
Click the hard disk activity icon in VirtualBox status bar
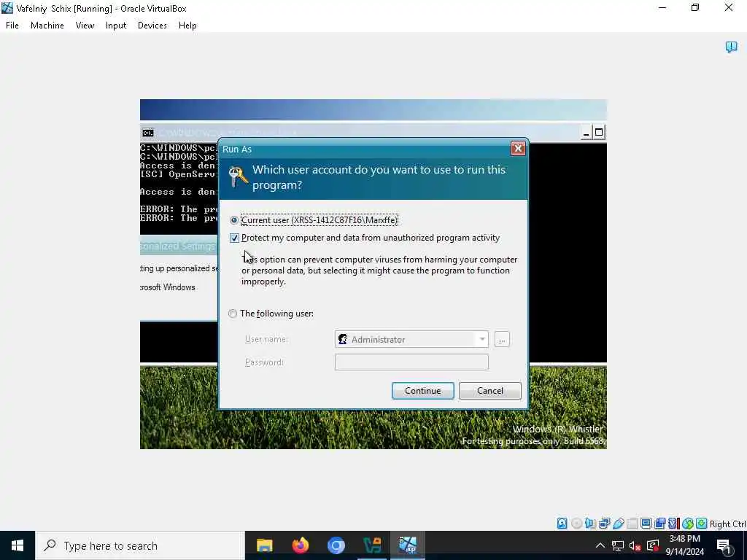click(562, 524)
